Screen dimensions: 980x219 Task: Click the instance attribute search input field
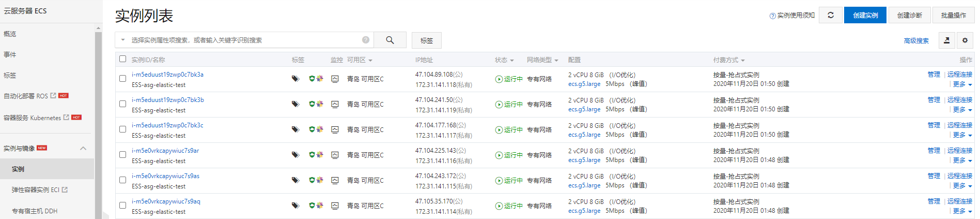(x=243, y=40)
